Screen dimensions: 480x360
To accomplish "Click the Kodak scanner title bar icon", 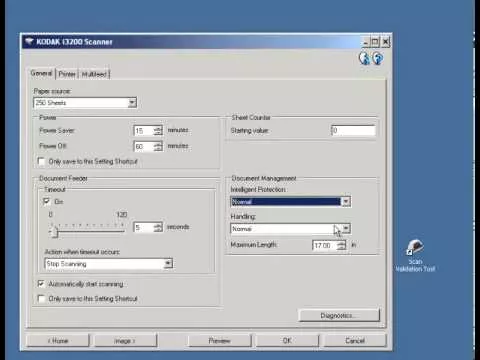I will 29,42.
